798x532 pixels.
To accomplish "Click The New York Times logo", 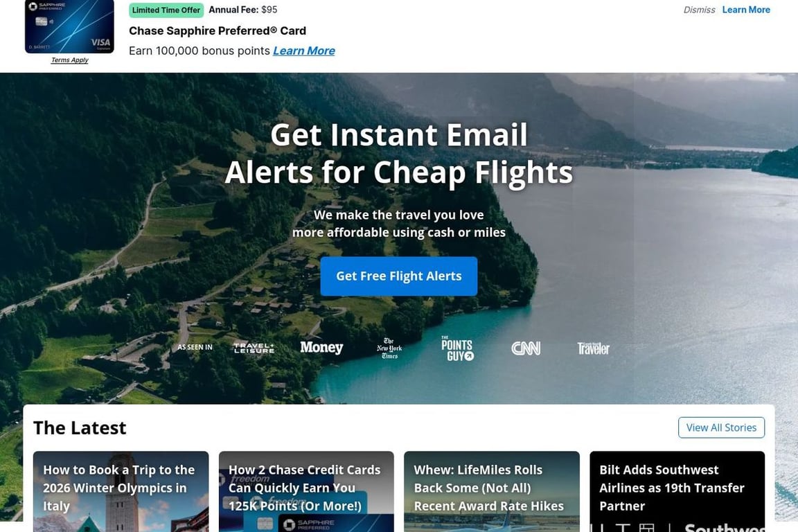I will [x=389, y=348].
